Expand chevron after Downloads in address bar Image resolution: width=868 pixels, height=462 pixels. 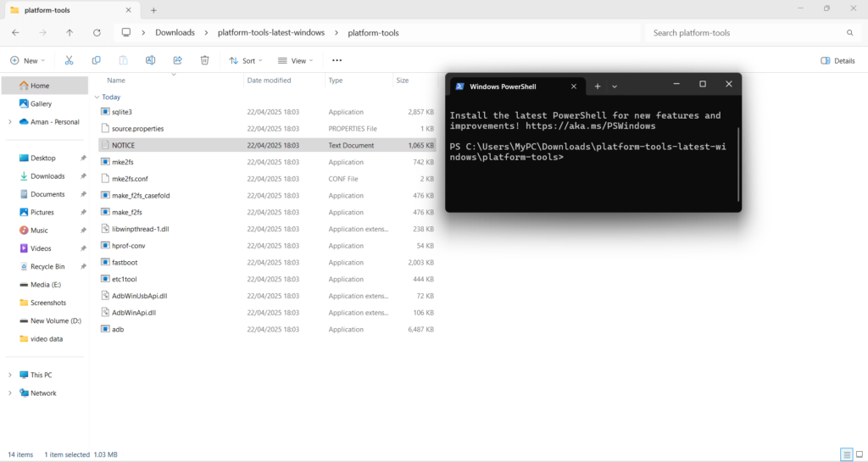pyautogui.click(x=206, y=33)
